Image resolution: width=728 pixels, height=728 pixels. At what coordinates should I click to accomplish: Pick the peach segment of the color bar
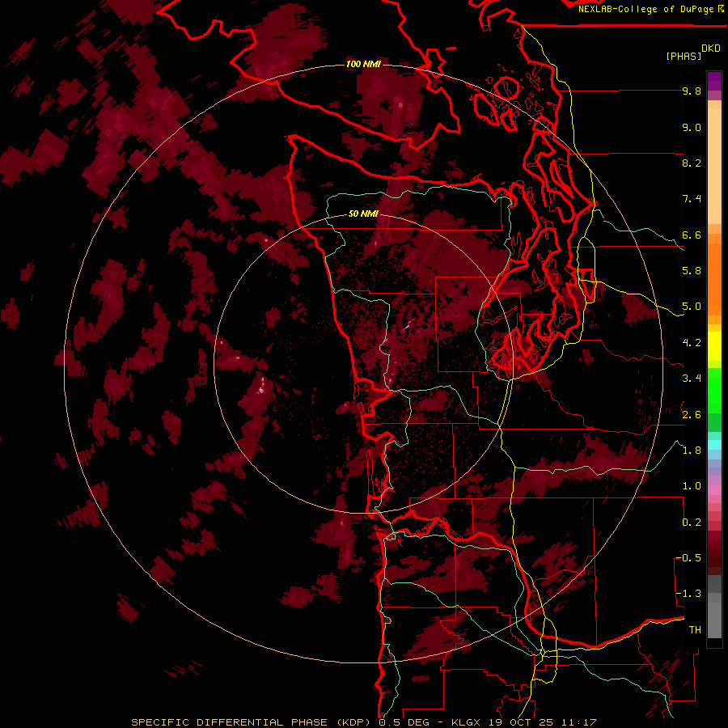pyautogui.click(x=714, y=166)
